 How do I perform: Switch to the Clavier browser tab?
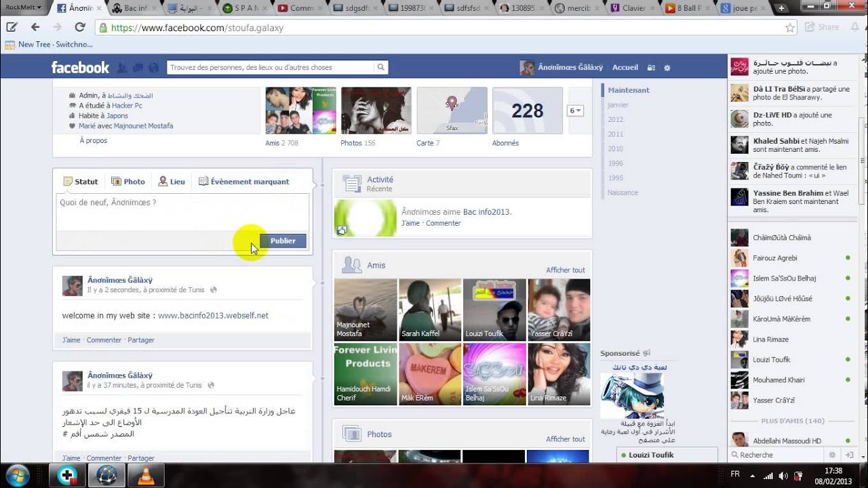632,8
